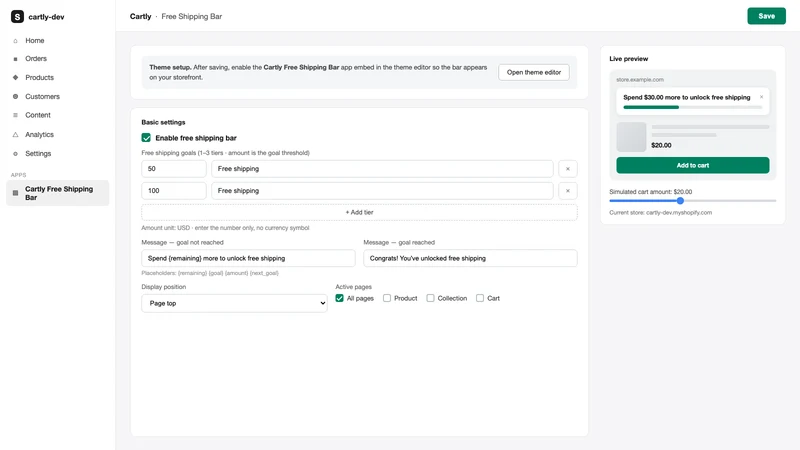Click the green progress bar in preview
This screenshot has width=800, height=450.
point(651,107)
